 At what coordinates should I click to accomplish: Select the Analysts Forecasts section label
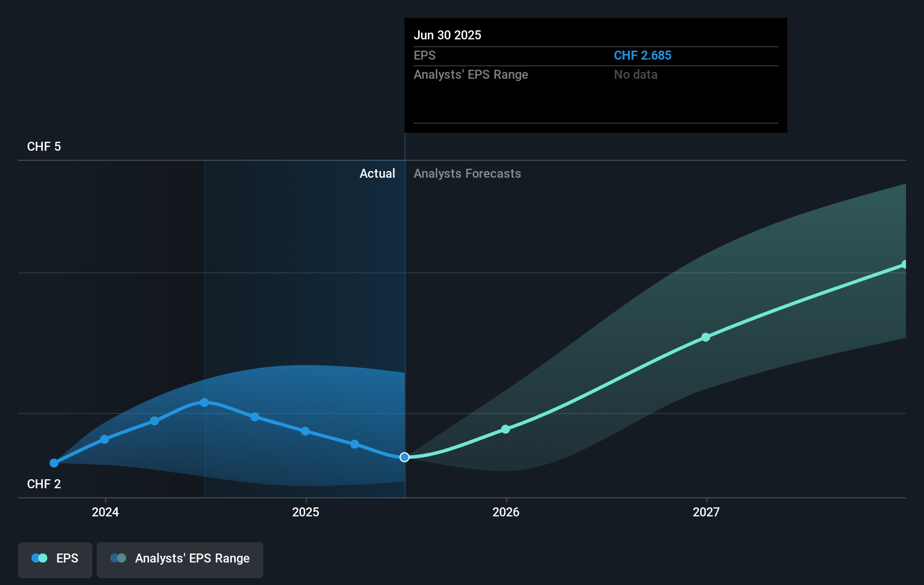467,173
